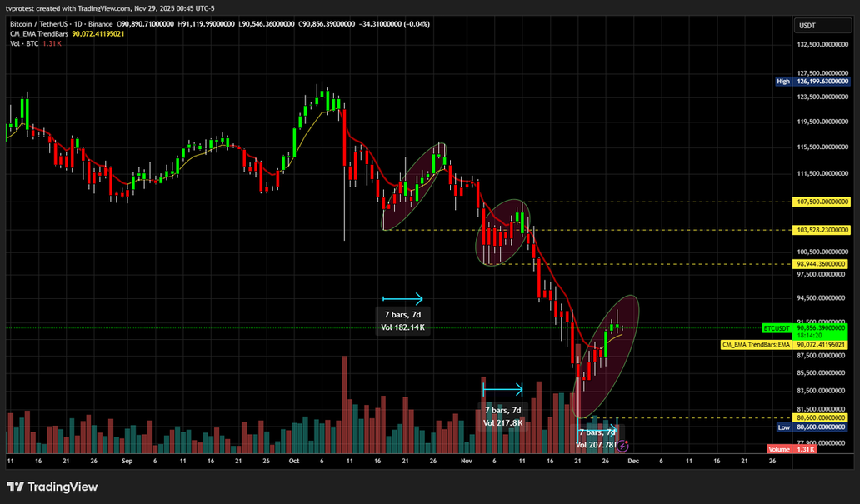Click the High price marker label

(782, 82)
